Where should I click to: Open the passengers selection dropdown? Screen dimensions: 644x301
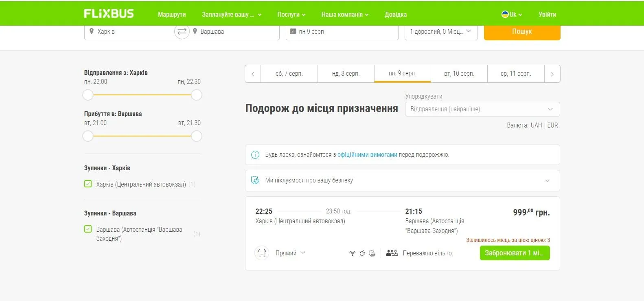click(440, 31)
